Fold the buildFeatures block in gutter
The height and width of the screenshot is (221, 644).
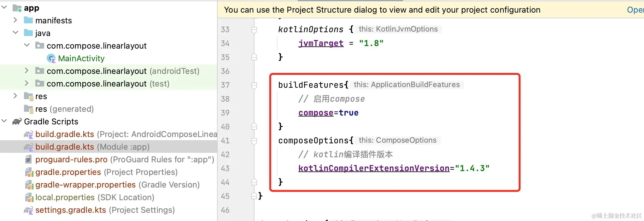254,85
